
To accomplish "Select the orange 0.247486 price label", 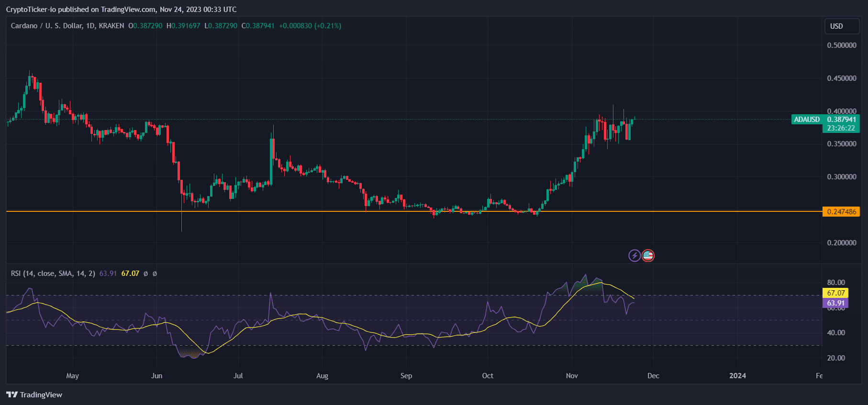I will (x=841, y=211).
